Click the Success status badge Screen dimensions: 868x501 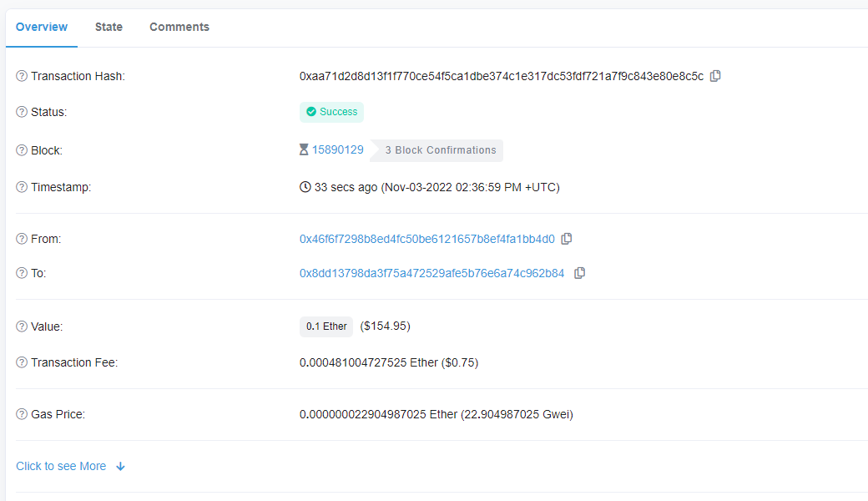point(331,112)
